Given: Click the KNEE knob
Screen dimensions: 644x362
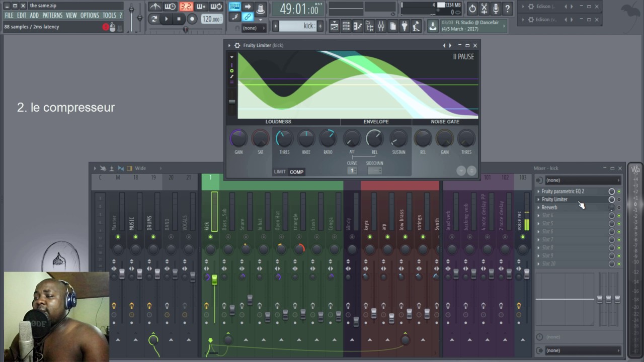Looking at the screenshot, I should coord(306,138).
